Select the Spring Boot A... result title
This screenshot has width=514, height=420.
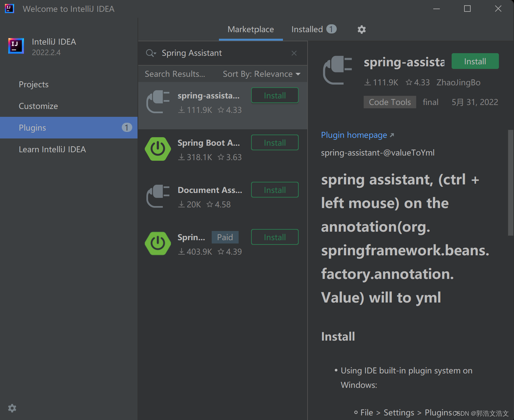[x=208, y=143]
